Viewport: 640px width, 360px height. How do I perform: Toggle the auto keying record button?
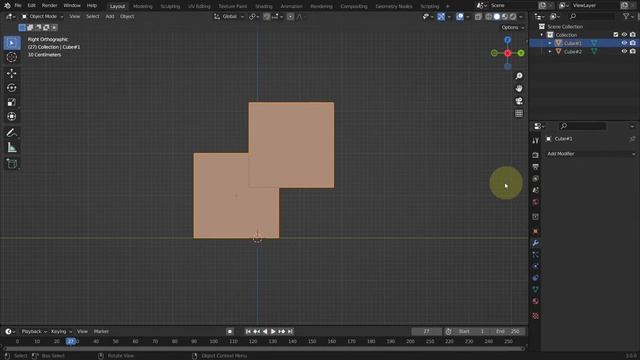pos(230,331)
